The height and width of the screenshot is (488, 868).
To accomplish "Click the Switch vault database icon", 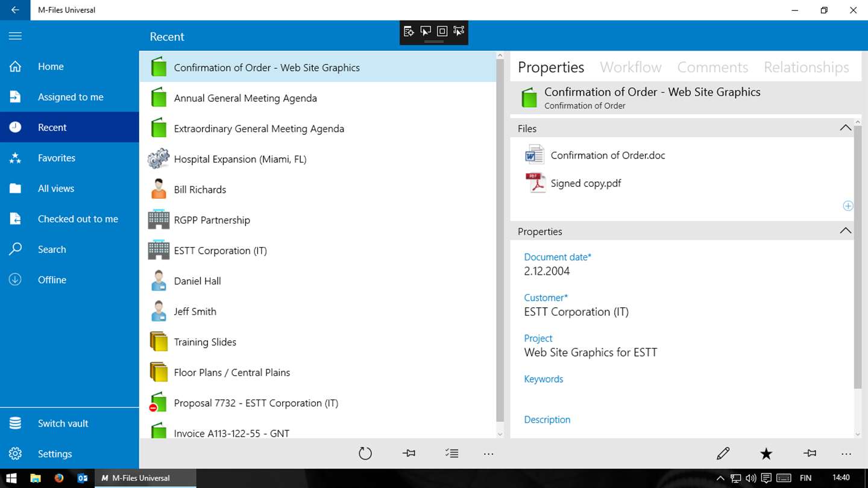I will tap(15, 423).
